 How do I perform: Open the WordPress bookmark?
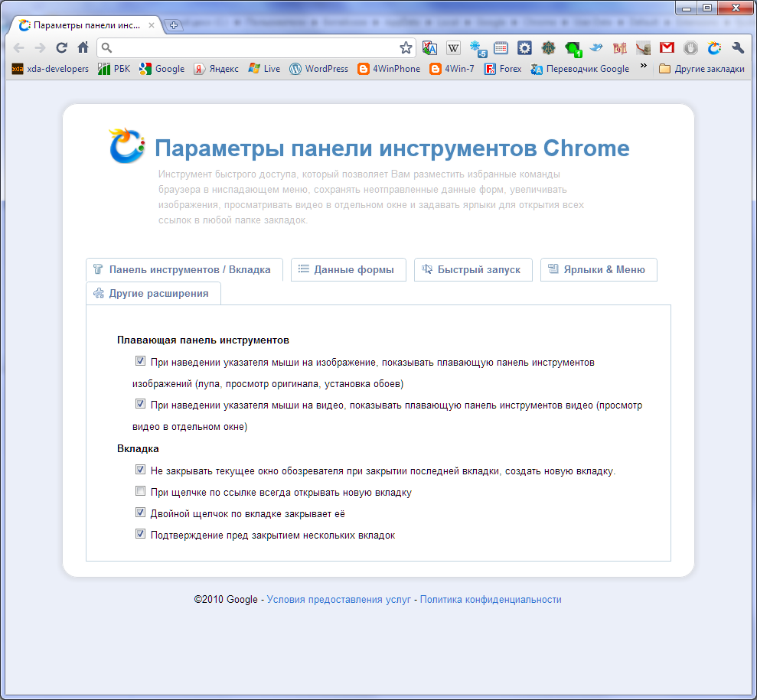(318, 69)
